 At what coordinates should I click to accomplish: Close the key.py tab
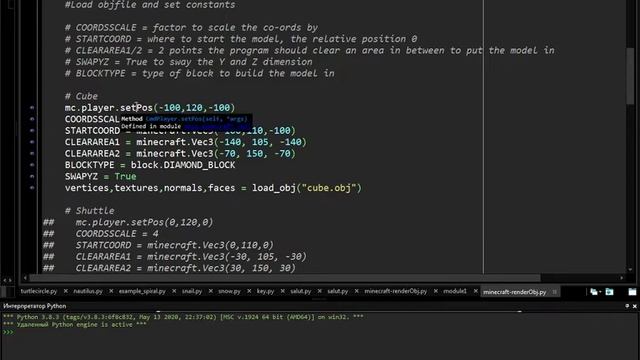click(282, 291)
